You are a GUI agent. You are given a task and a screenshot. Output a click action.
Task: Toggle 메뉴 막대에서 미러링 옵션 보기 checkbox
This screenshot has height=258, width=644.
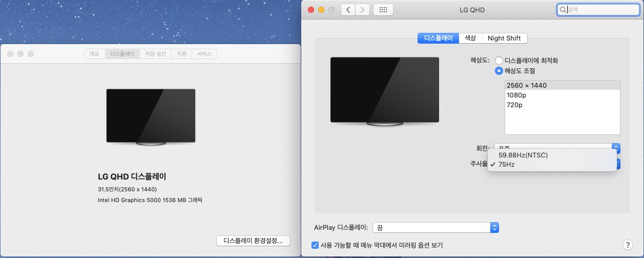pyautogui.click(x=315, y=245)
